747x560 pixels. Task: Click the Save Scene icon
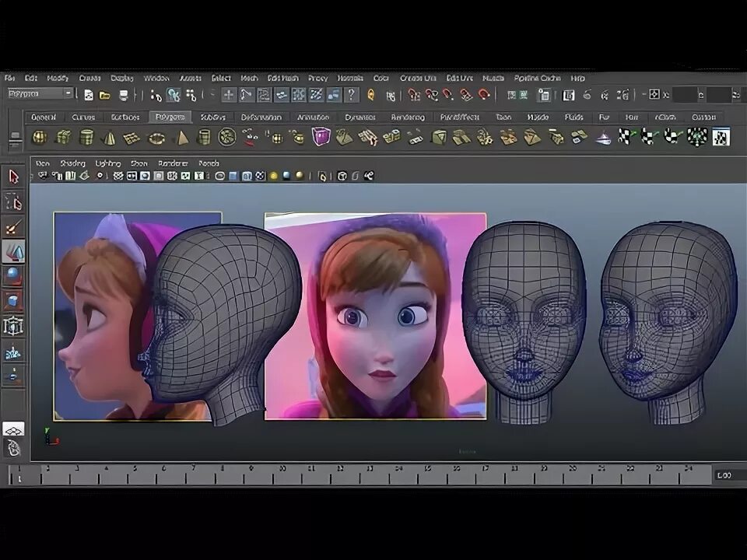pyautogui.click(x=124, y=95)
